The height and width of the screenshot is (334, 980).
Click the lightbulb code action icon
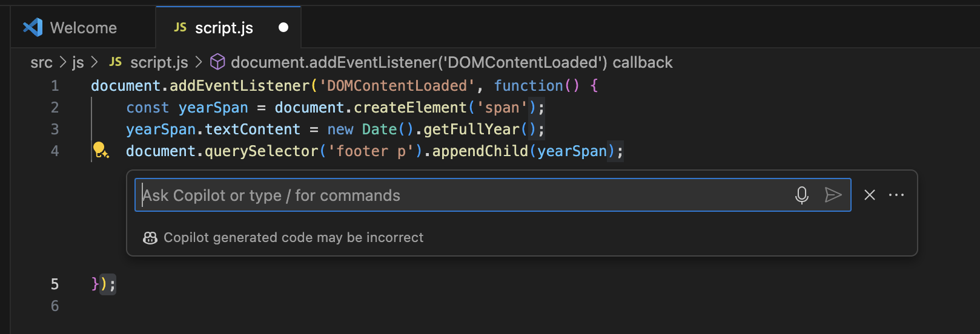click(x=100, y=150)
